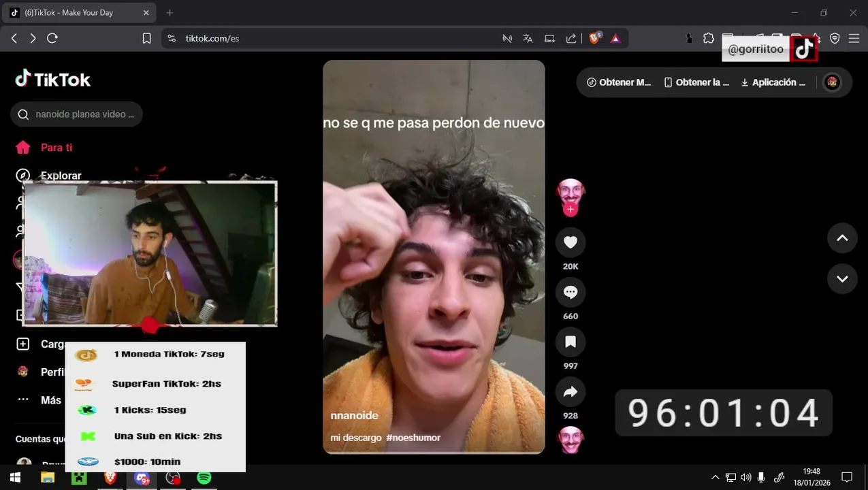868x490 pixels.
Task: Click the browser forward arrow
Action: 33,39
